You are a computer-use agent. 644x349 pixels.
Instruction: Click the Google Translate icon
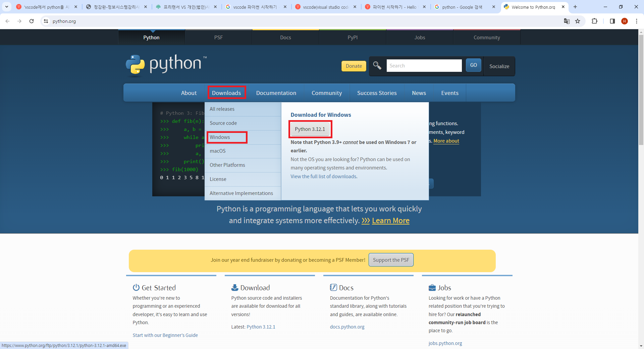point(567,21)
